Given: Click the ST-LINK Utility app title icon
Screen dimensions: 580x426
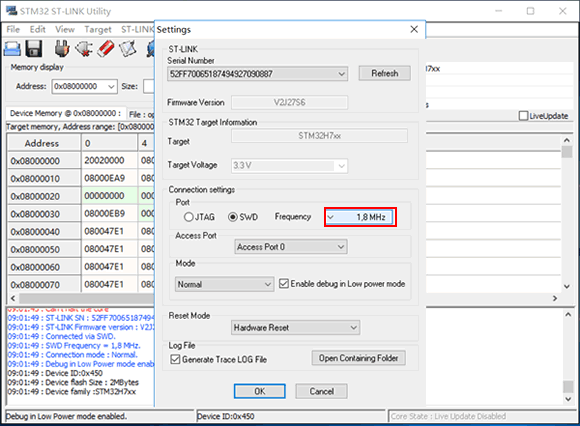Looking at the screenshot, I should tap(11, 10).
